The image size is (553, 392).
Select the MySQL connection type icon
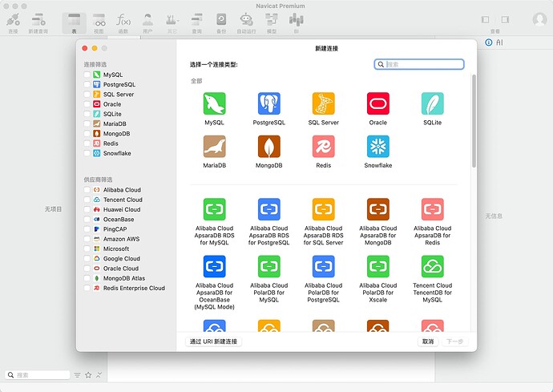[214, 103]
